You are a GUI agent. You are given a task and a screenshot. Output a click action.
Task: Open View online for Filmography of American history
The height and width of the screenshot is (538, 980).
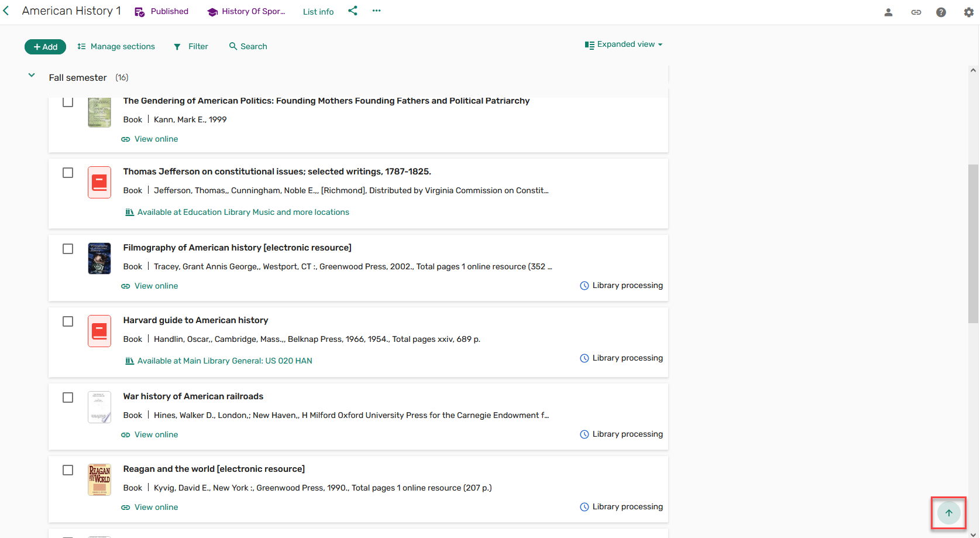150,286
